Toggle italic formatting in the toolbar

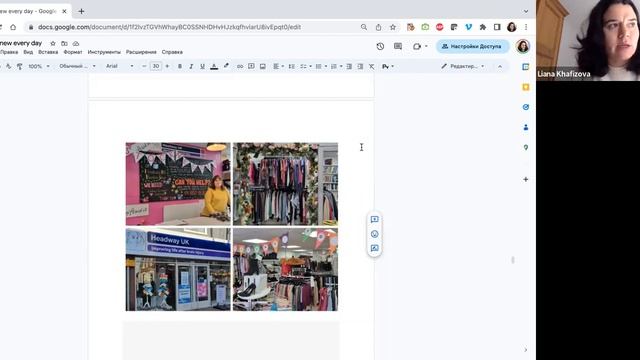(x=191, y=66)
